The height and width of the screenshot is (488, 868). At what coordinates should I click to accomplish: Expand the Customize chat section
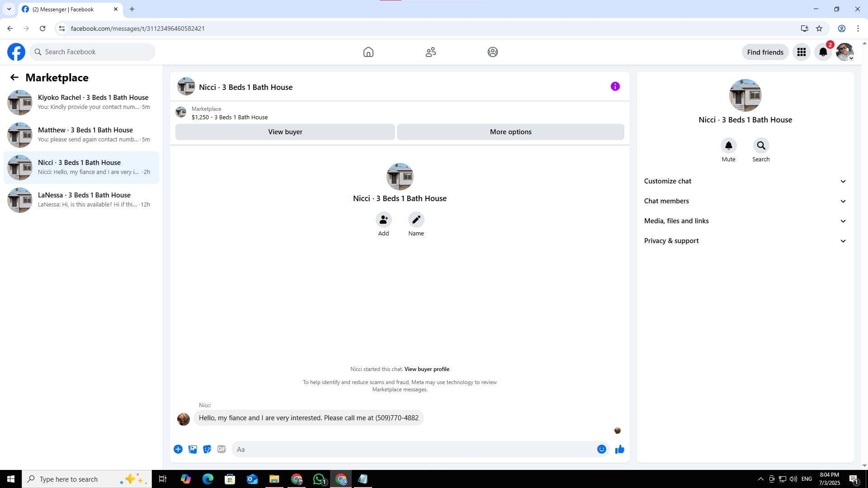pos(745,181)
